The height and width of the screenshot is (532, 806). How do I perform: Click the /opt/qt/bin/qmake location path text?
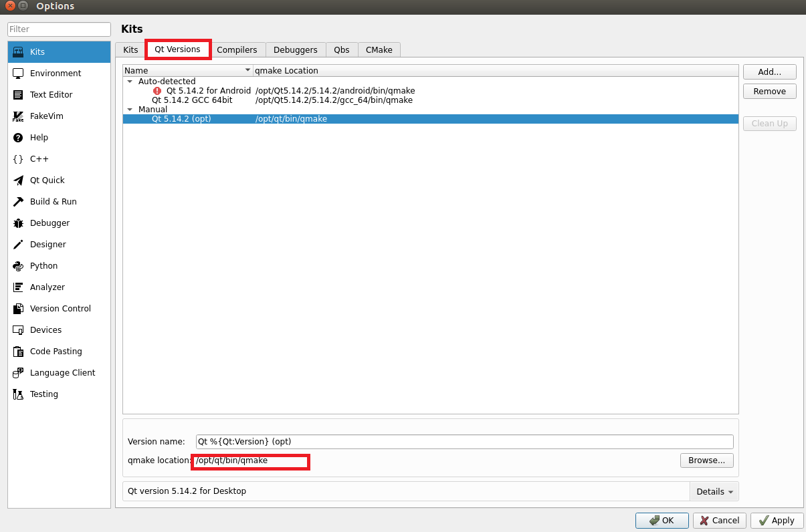[232, 460]
